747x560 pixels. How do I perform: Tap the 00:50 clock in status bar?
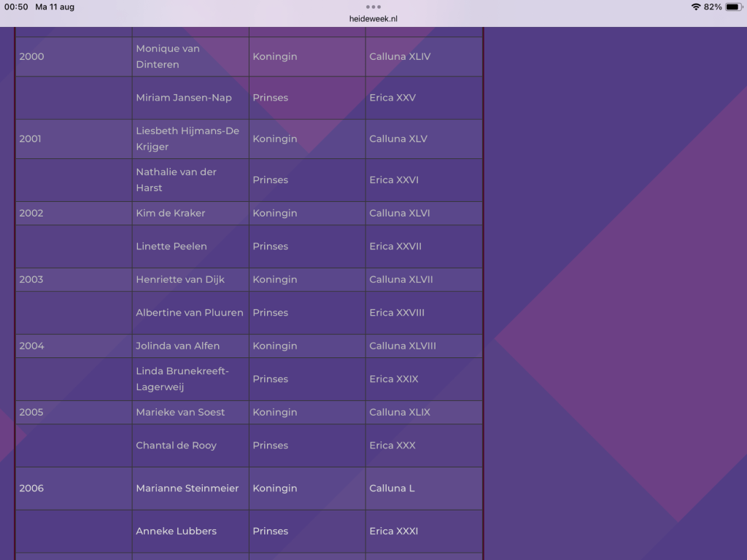[x=16, y=7]
